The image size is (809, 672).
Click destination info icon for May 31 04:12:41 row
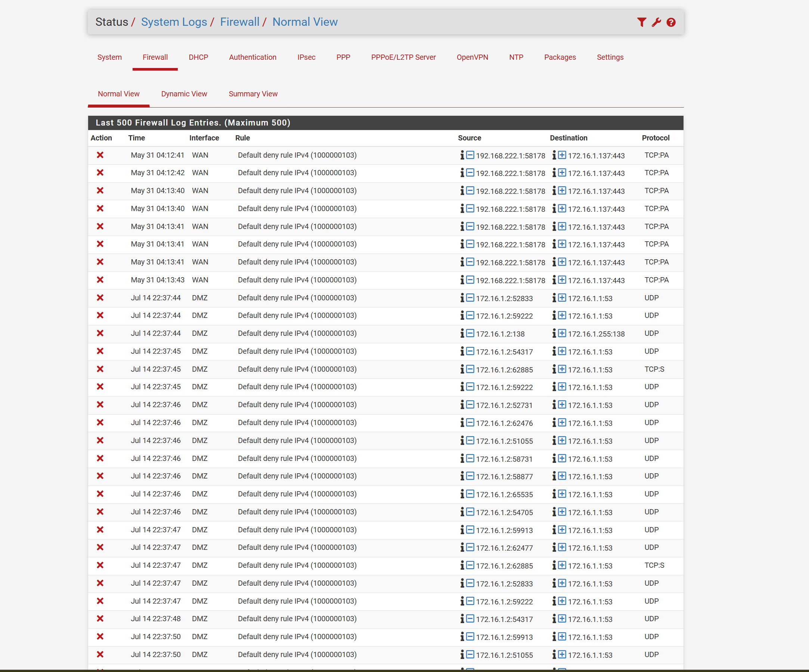[x=554, y=155]
